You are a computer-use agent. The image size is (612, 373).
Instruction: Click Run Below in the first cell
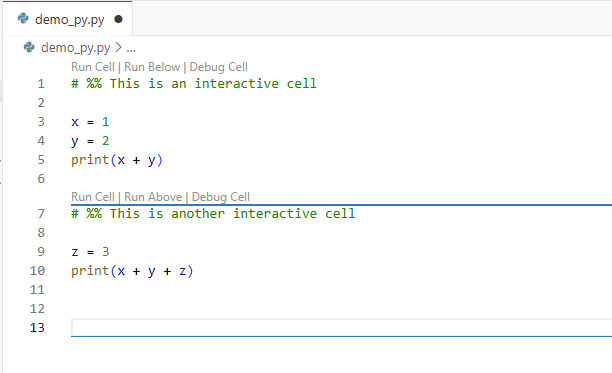[152, 67]
